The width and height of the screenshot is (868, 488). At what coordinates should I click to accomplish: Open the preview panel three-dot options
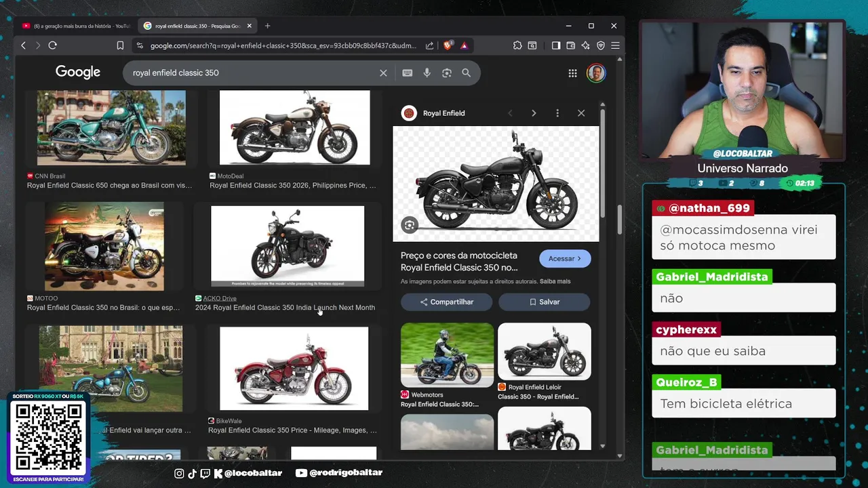557,113
